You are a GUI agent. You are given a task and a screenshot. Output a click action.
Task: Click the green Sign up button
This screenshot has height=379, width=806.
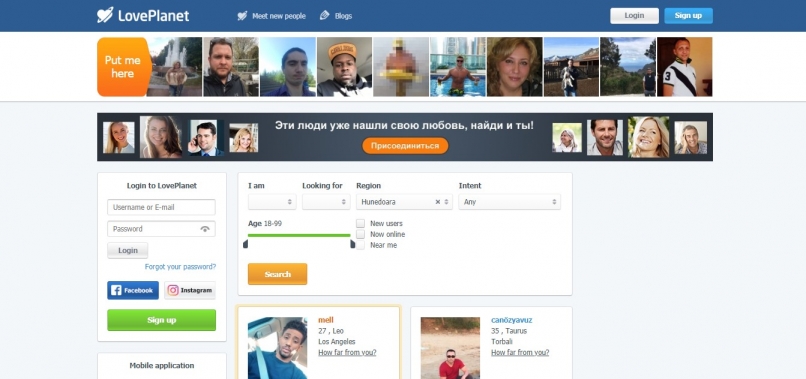tap(161, 320)
